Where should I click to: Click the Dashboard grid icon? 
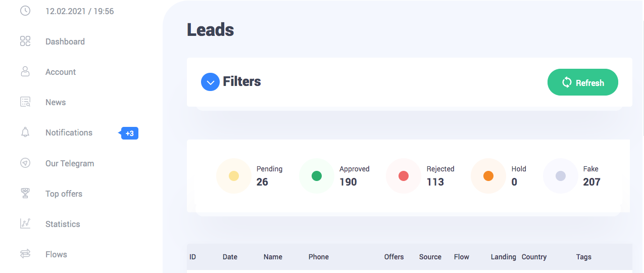(25, 41)
